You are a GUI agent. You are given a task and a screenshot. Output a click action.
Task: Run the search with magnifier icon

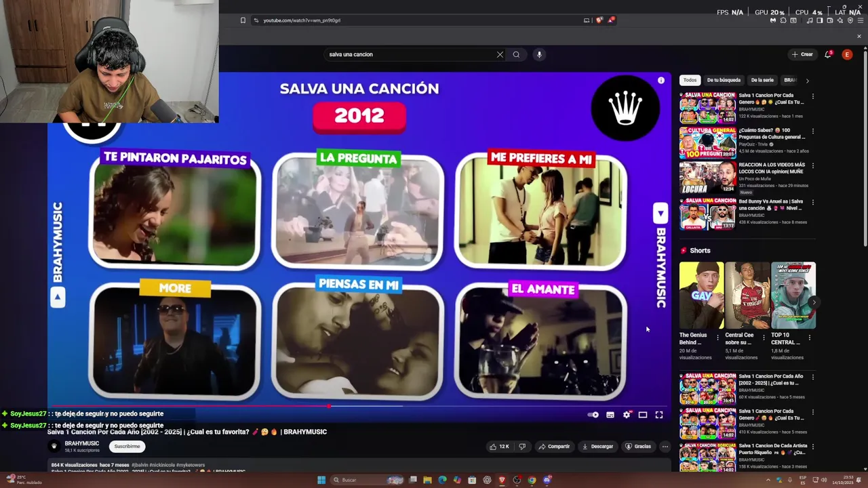tap(516, 54)
